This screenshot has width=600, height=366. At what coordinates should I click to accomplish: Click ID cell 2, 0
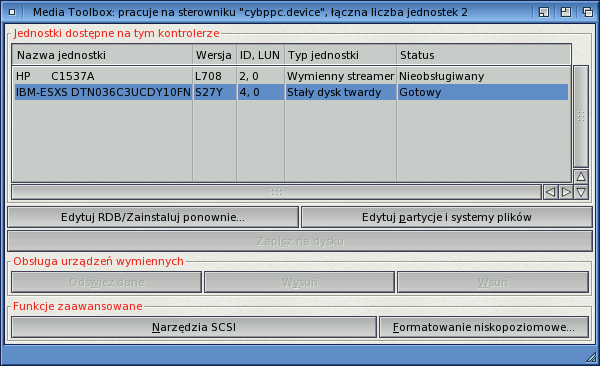pos(249,76)
